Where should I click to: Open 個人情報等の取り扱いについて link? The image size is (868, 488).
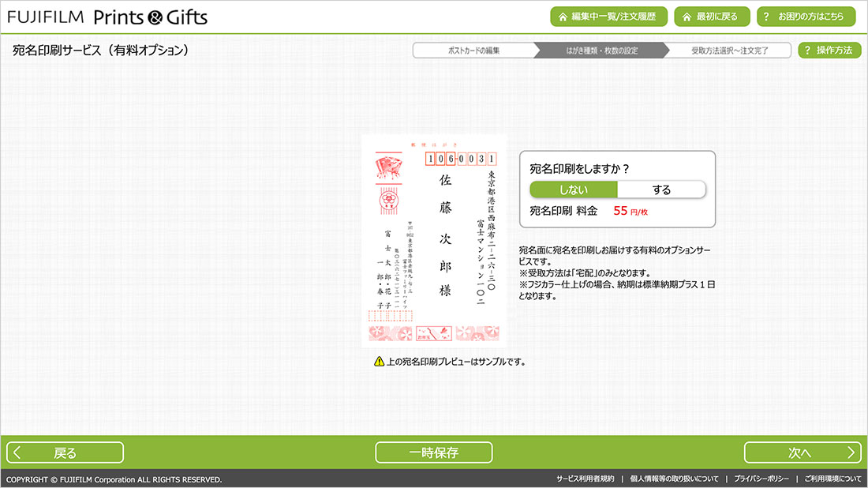pyautogui.click(x=674, y=479)
